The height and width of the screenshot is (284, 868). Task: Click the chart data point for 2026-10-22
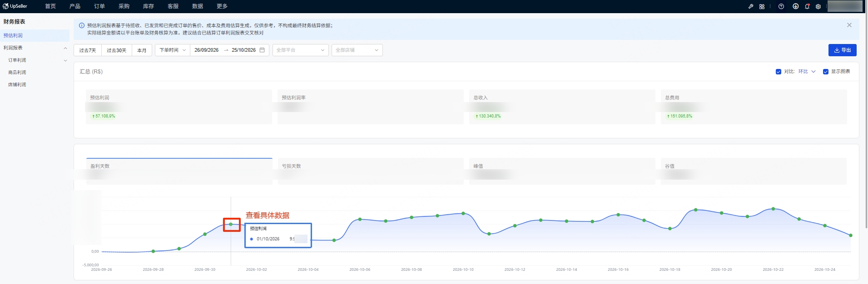click(x=774, y=209)
